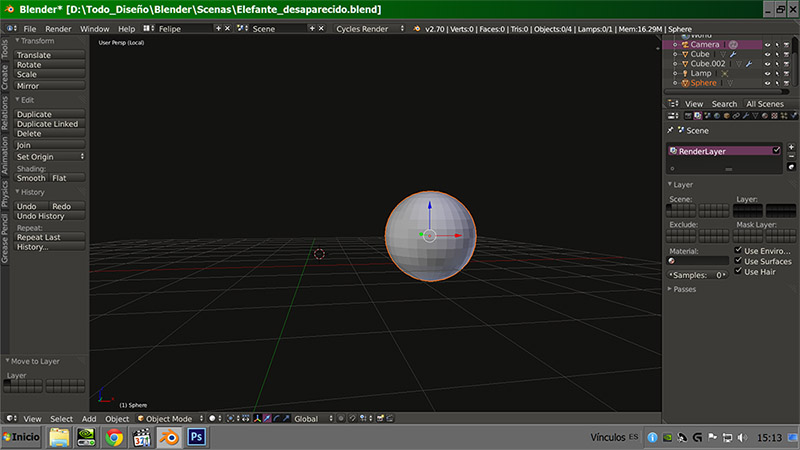Select the translate manipulator arrow icon
The width and height of the screenshot is (800, 450).
(267, 418)
